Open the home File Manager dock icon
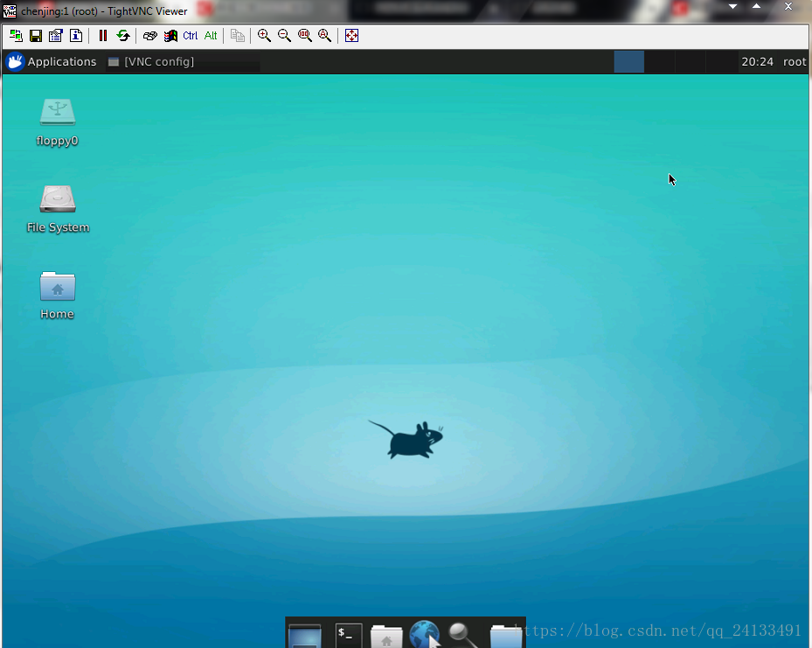This screenshot has height=648, width=812. click(386, 636)
